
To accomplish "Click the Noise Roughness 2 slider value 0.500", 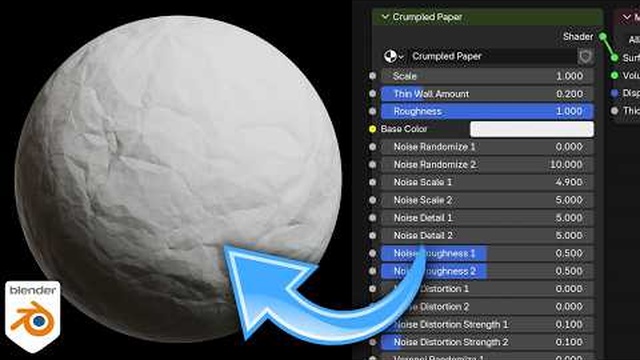I will (487, 271).
